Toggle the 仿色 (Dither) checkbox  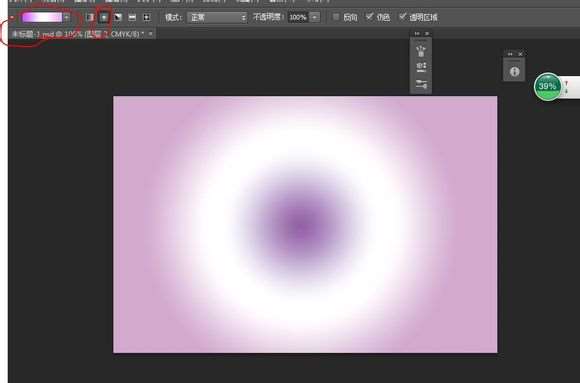coord(369,17)
